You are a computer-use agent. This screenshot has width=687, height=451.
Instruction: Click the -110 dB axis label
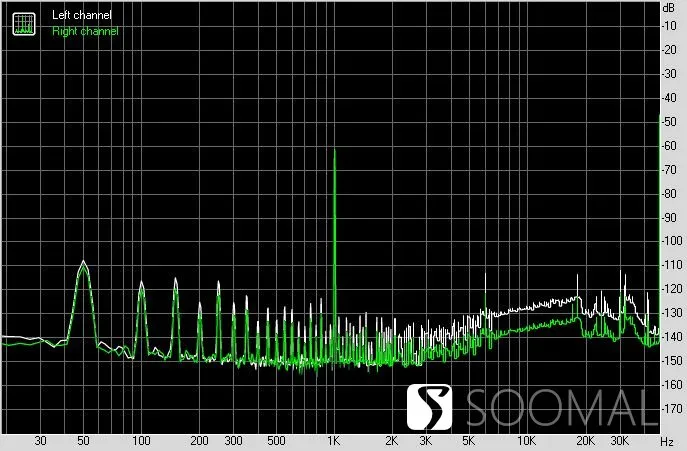(672, 265)
